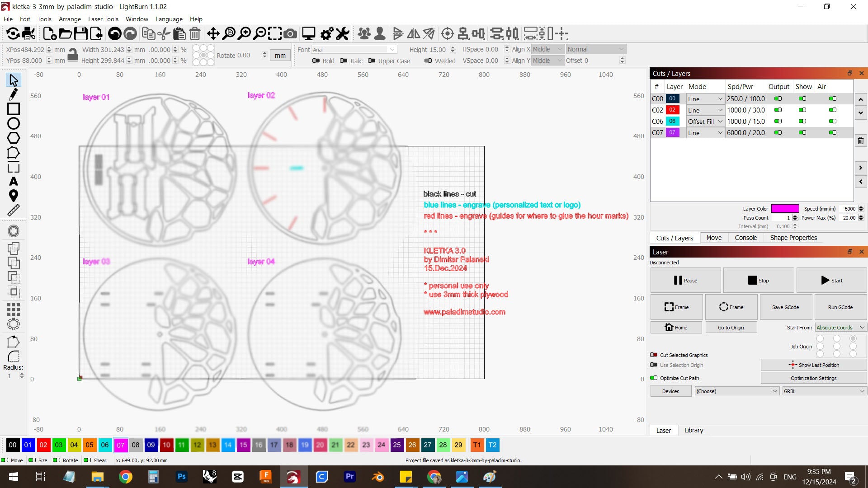Click the Preview monitor icon
The image size is (868, 488).
(309, 33)
